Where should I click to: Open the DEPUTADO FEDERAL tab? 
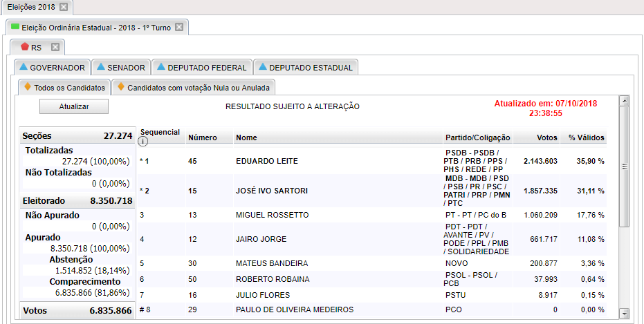[x=202, y=67]
